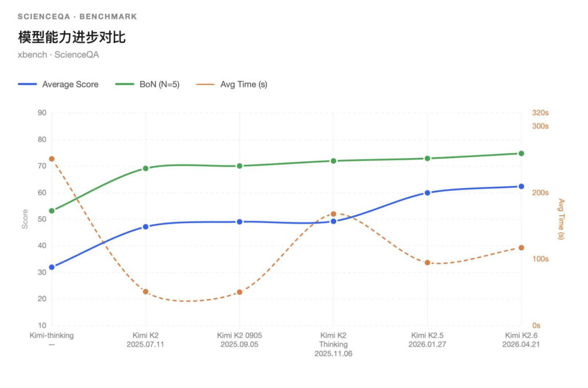
Task: Click the chart title 模型能力进步对比
Action: (x=72, y=38)
